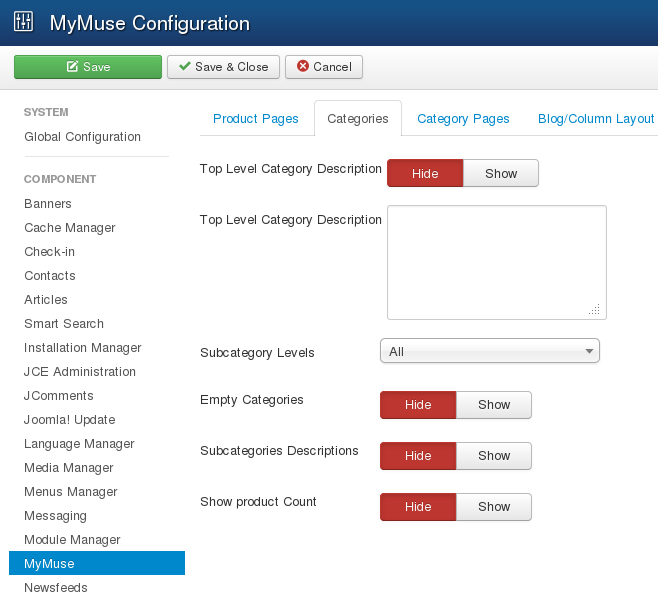Select the Blog/Column Layout tab
Screen dimensions: 658x594
[x=595, y=118]
